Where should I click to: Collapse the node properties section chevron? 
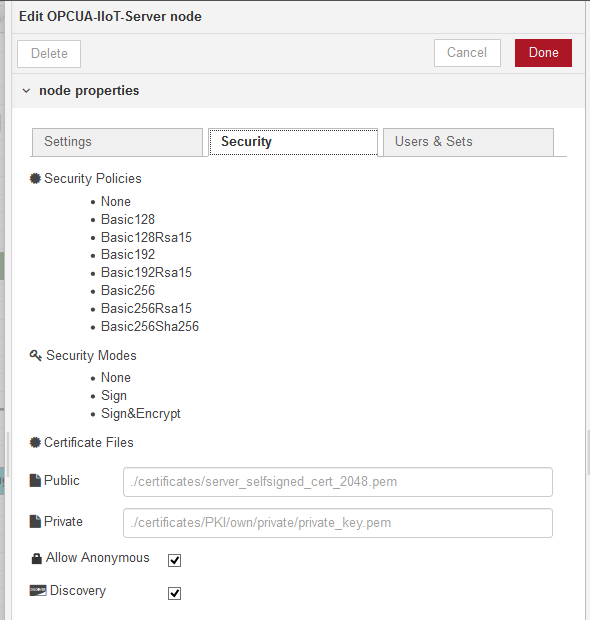tap(26, 91)
